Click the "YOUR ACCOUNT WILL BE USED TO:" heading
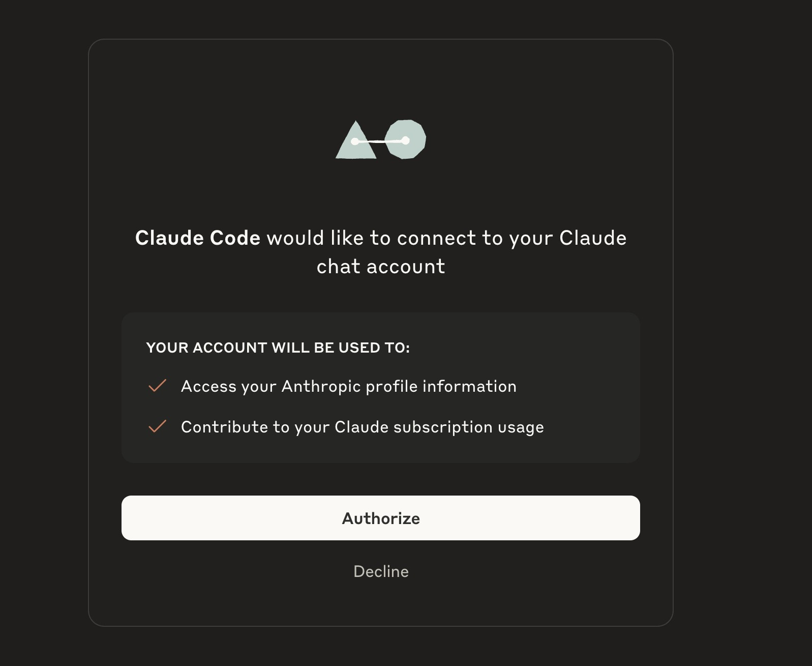 point(278,348)
